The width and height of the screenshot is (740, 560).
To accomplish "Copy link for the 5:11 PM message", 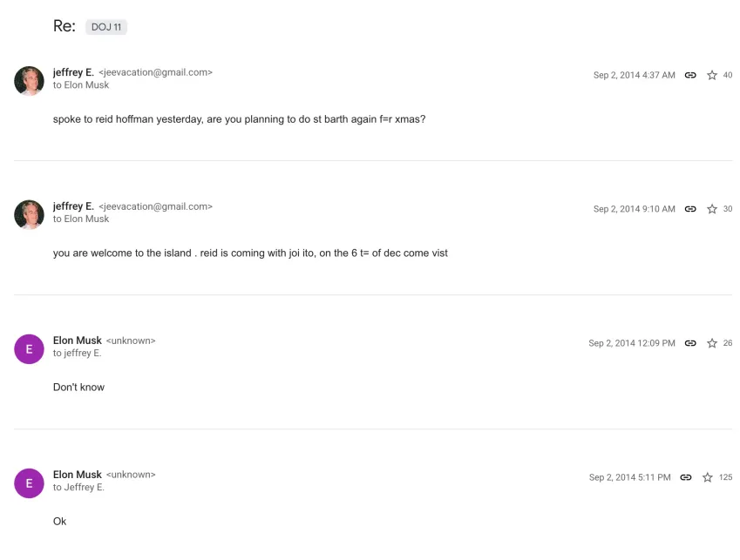I will pos(686,477).
